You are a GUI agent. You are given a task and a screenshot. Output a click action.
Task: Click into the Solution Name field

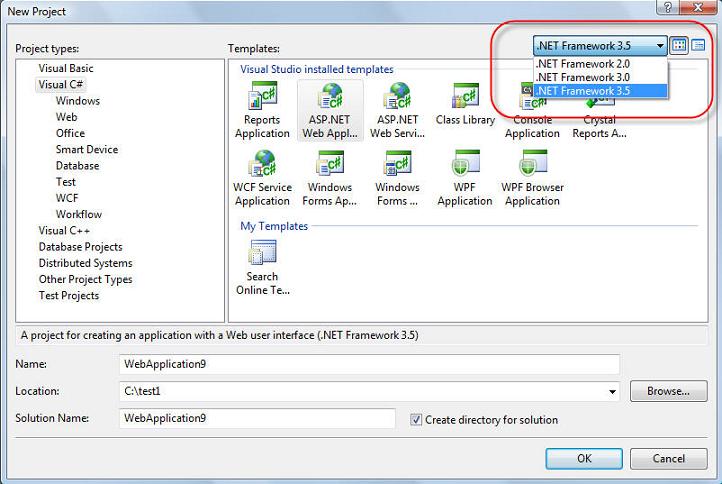tap(257, 418)
